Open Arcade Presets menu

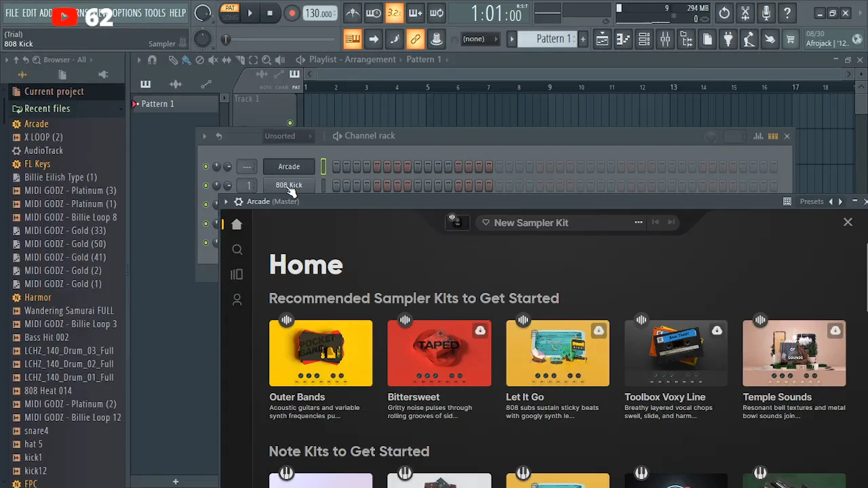coord(812,201)
